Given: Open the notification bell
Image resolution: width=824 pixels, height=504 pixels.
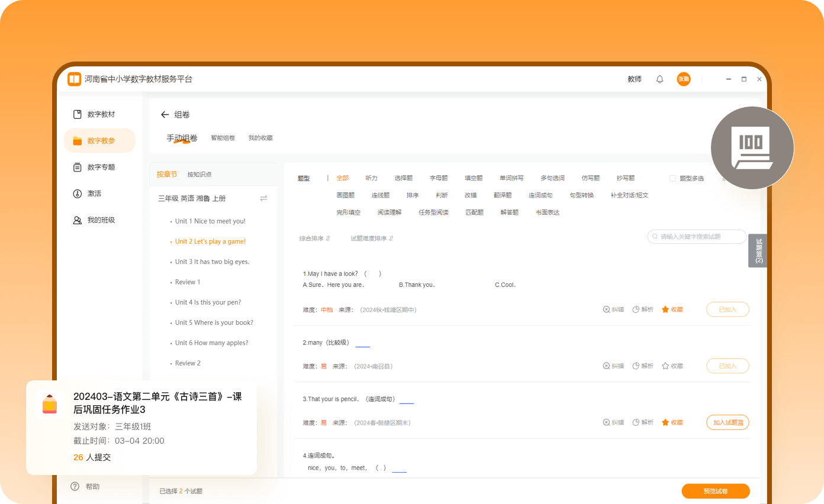Looking at the screenshot, I should click(x=660, y=79).
